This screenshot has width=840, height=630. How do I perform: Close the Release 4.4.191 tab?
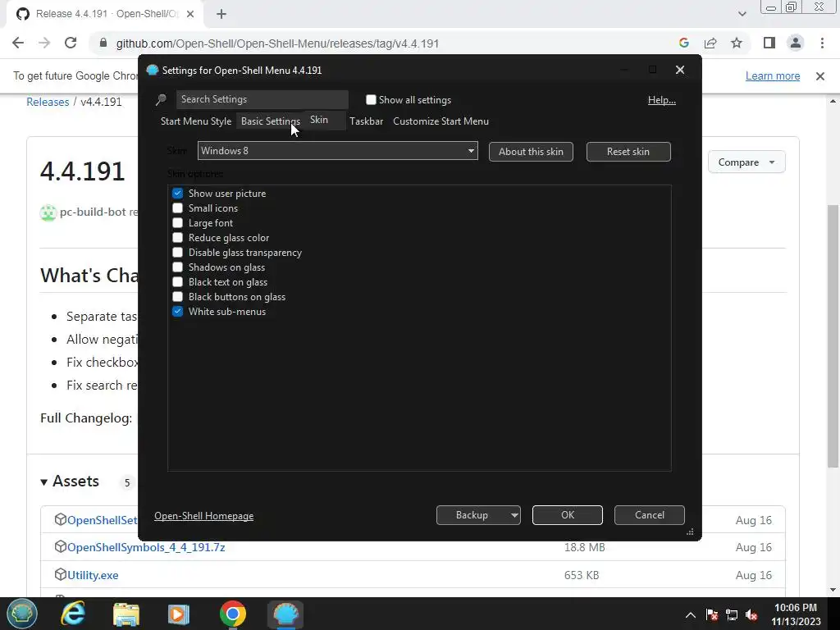pos(190,15)
